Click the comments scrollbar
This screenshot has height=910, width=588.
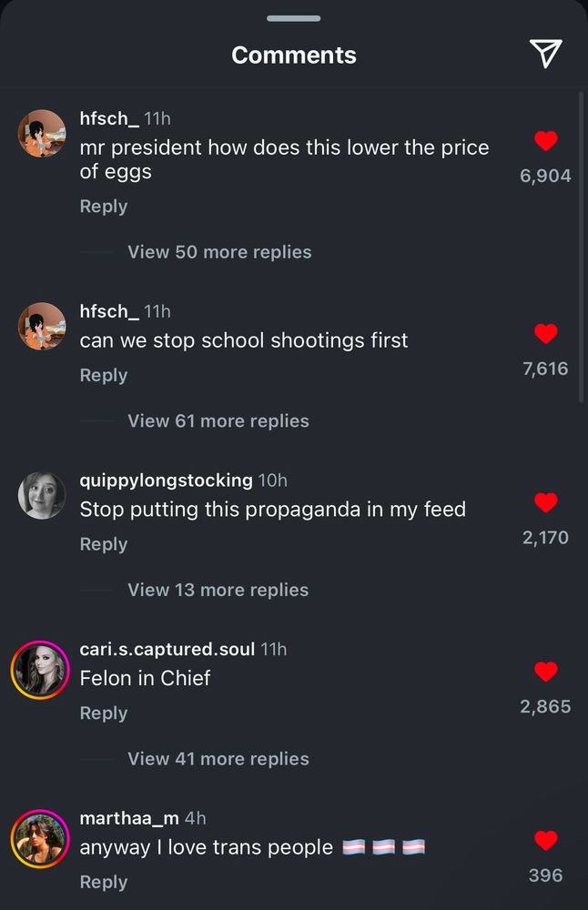(x=581, y=247)
